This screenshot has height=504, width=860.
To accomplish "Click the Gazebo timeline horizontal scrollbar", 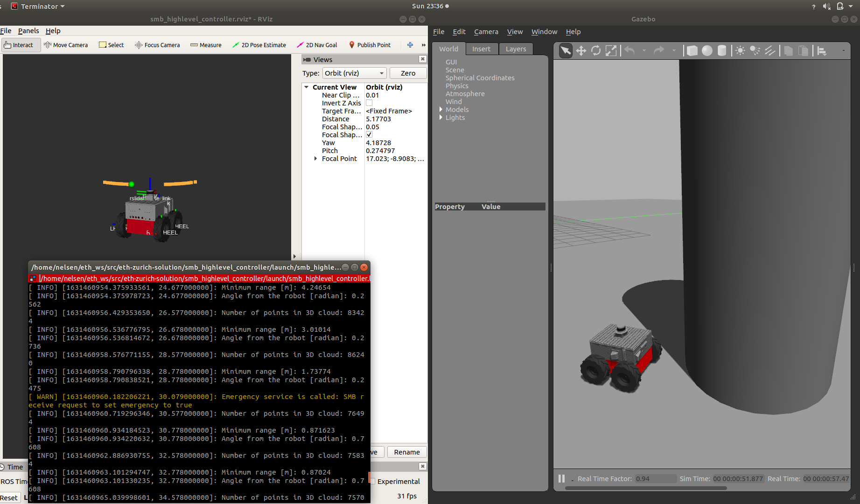I will point(646,488).
